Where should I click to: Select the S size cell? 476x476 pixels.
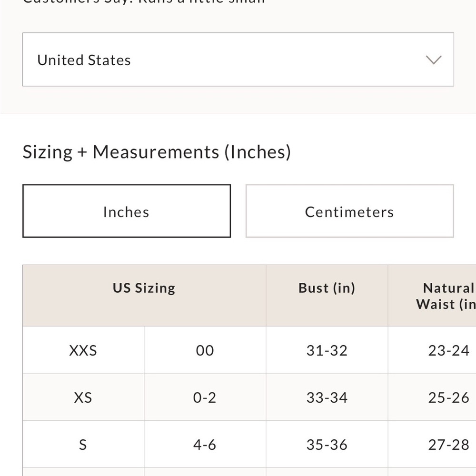(x=83, y=444)
